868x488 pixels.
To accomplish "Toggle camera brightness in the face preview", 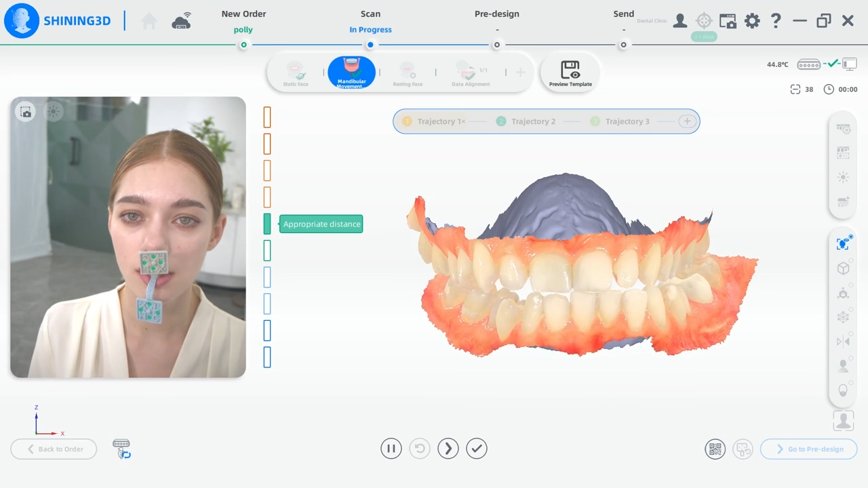I will point(54,112).
